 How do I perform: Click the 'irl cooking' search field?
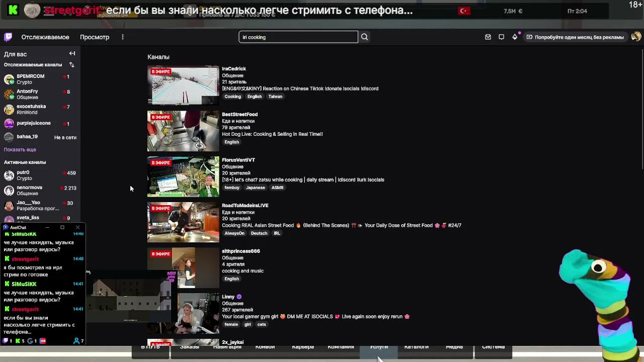tap(298, 37)
